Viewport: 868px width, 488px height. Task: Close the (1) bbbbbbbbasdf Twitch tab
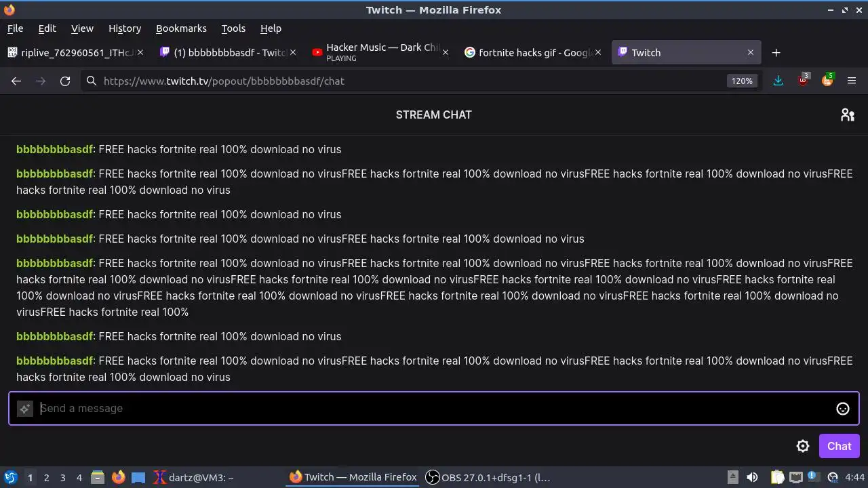(x=293, y=52)
